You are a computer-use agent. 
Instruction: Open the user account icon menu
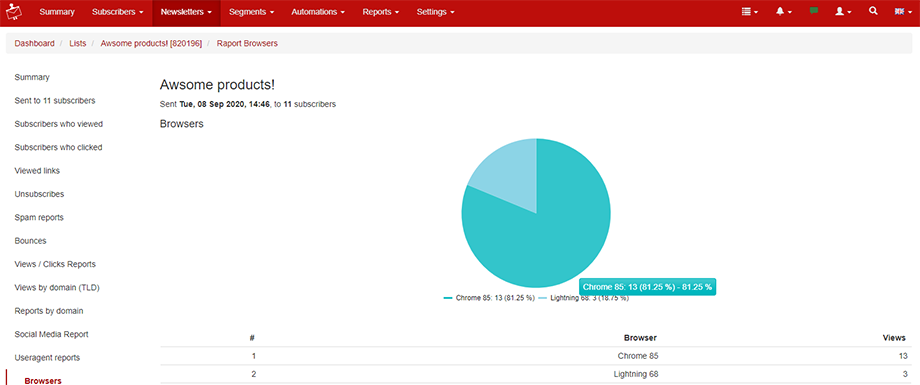843,12
